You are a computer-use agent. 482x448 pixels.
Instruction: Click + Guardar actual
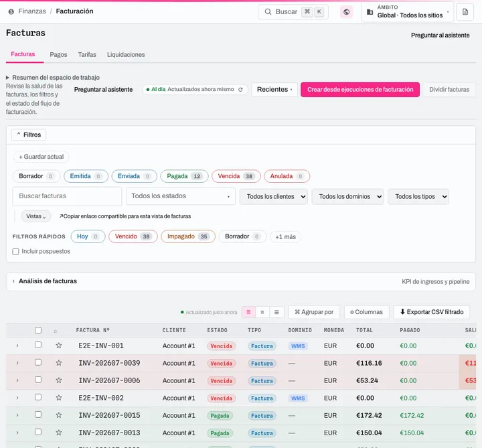click(42, 157)
